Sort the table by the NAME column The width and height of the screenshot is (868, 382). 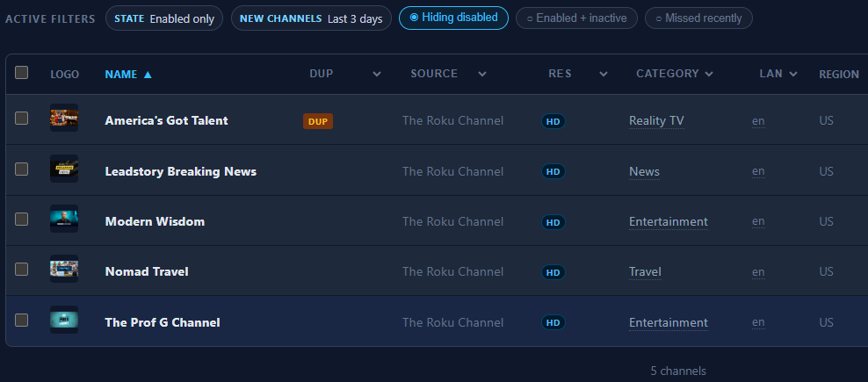tap(121, 74)
